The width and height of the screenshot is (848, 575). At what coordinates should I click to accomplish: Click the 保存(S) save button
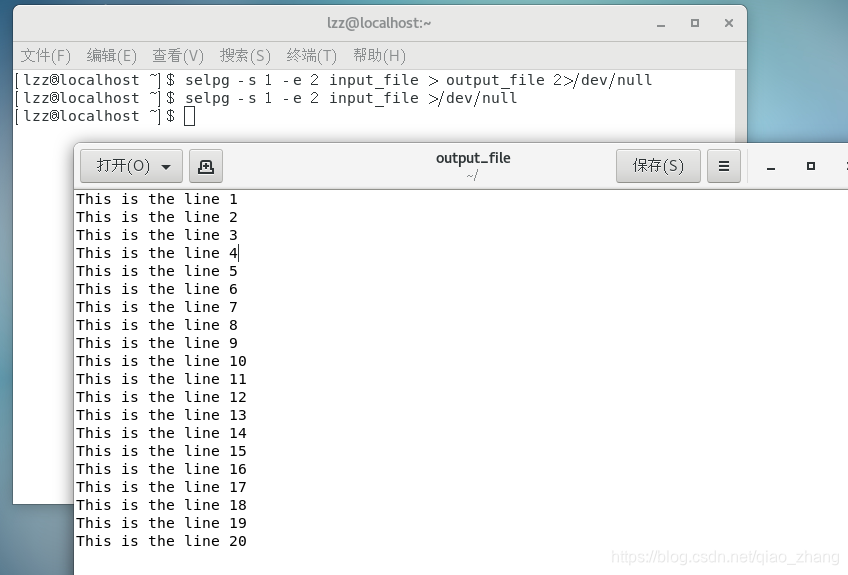click(658, 166)
